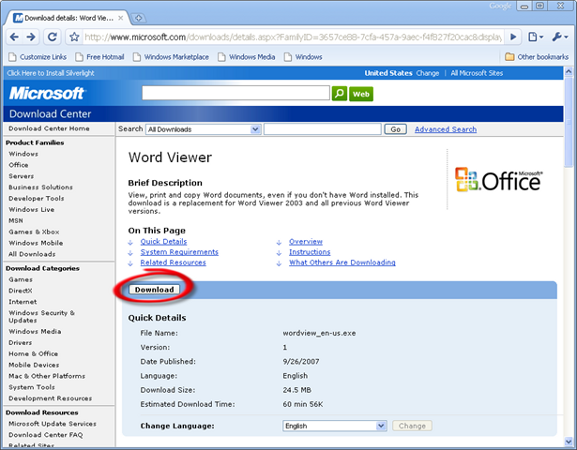The image size is (577, 450).
Task: Close the Download details tab
Action: tap(120, 18)
